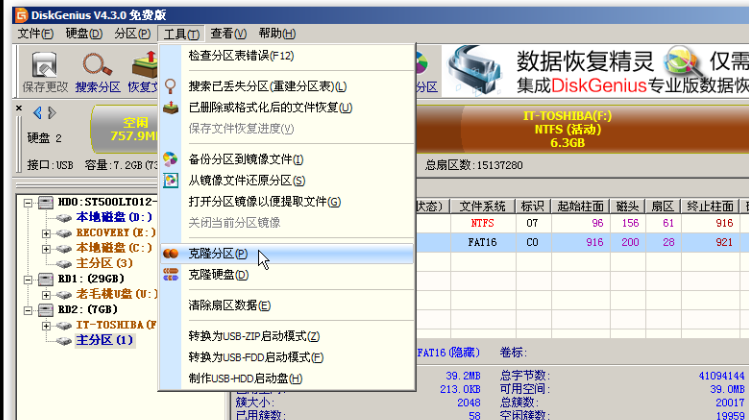This screenshot has height=420, width=749.
Task: Collapse the RD1: (29GB) tree node
Action: click(x=28, y=279)
